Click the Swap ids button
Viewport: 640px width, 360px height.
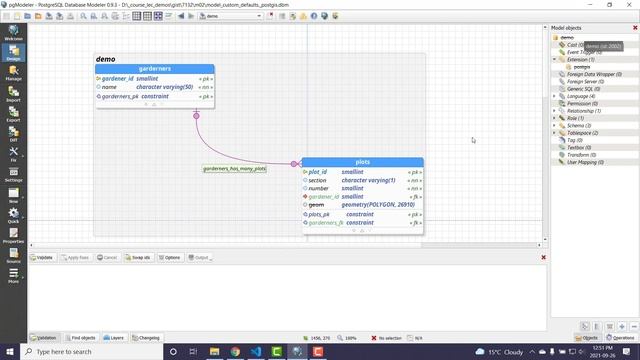point(138,258)
